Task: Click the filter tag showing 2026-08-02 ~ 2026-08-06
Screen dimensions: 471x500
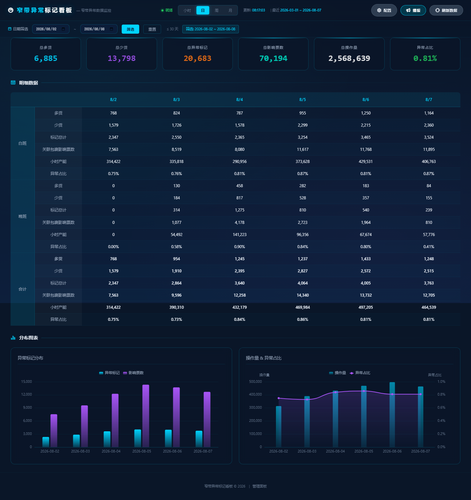Action: pyautogui.click(x=210, y=29)
